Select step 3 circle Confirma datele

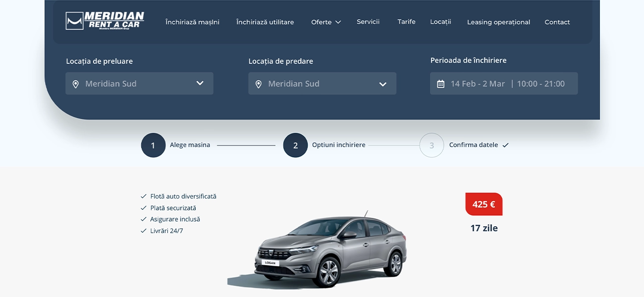431,146
